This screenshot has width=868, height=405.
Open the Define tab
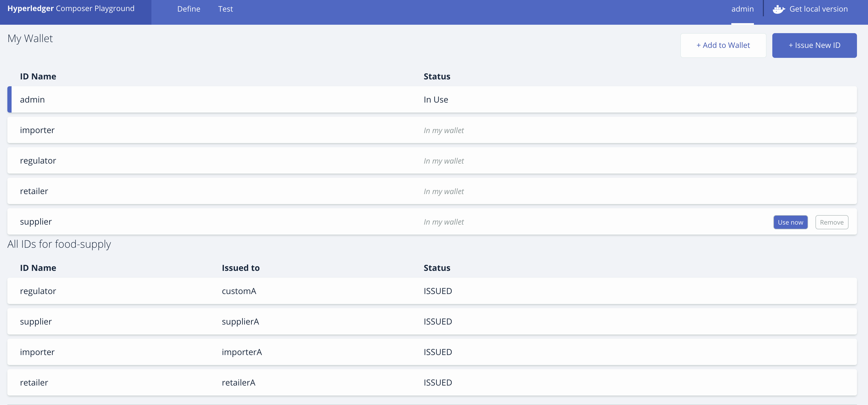(x=189, y=9)
